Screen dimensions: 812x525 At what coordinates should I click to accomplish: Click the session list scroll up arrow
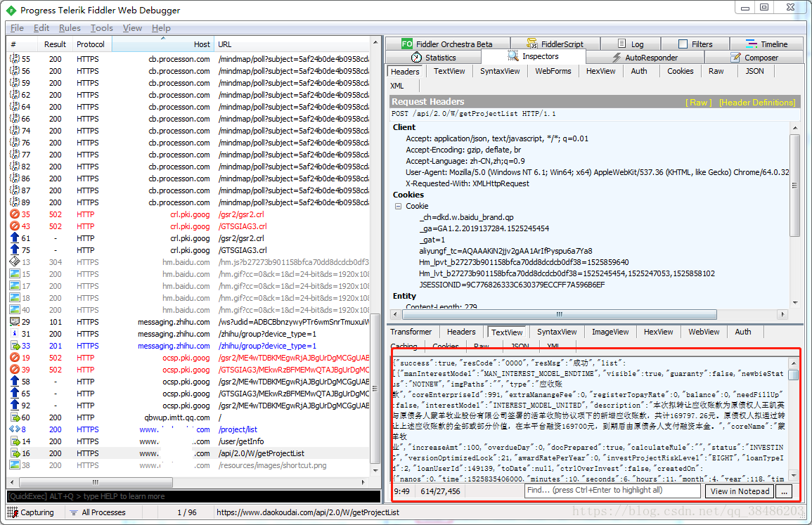375,42
